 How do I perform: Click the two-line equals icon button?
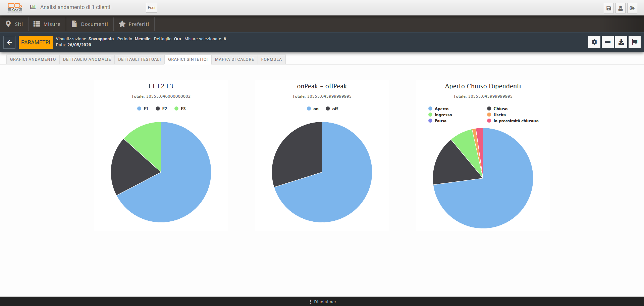point(608,42)
